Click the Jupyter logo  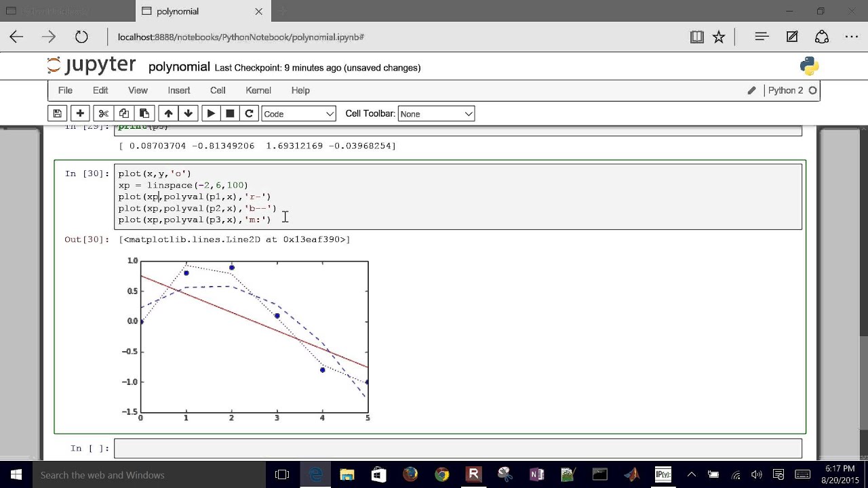pos(92,66)
